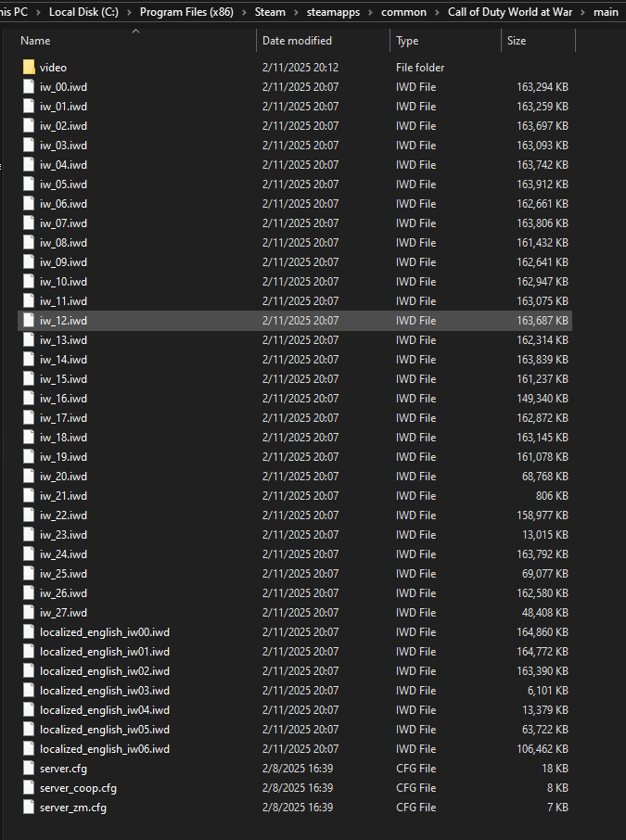Click the 149,340 KB size value
The height and width of the screenshot is (840, 626).
pyautogui.click(x=543, y=398)
